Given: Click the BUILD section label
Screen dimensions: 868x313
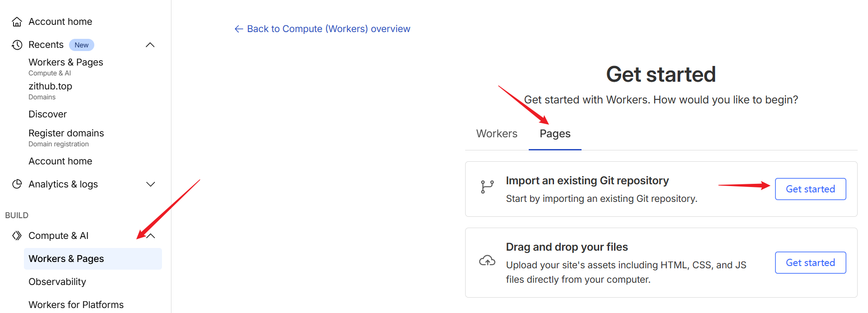Looking at the screenshot, I should [x=17, y=215].
